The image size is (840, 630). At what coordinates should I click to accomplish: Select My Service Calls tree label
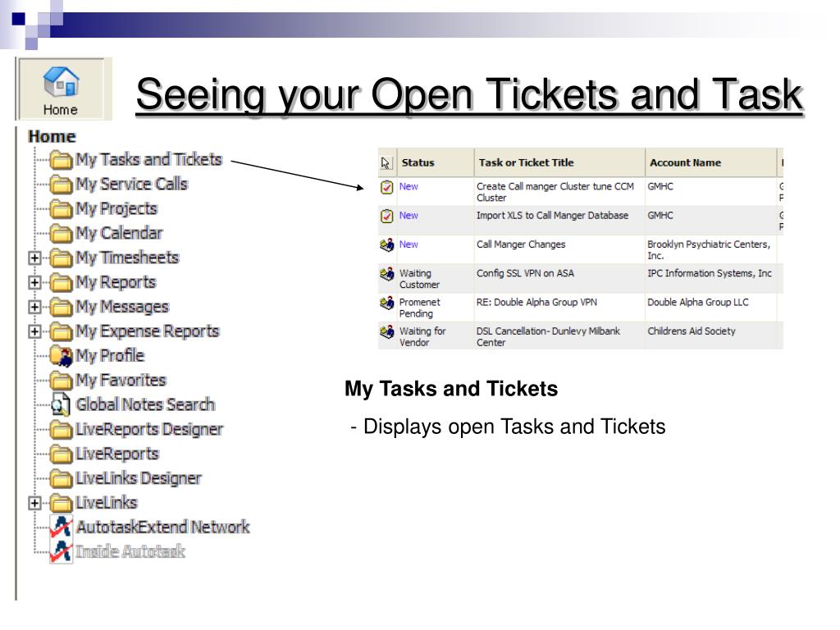(131, 185)
